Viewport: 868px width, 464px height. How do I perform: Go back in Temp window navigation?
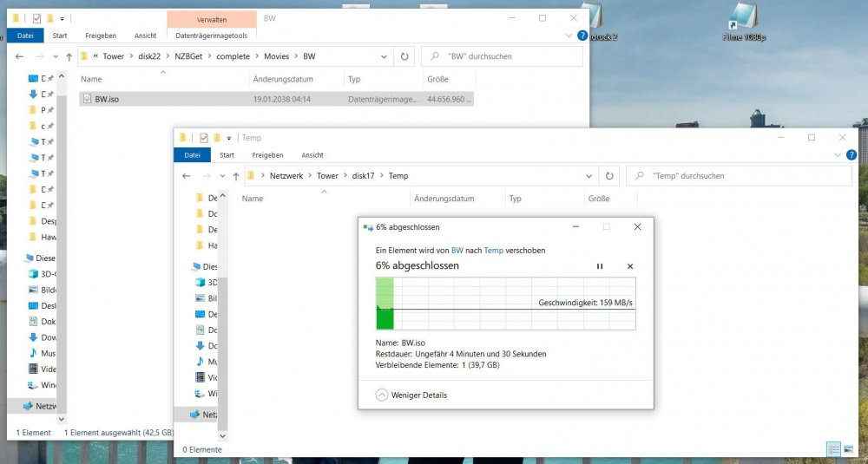(187, 176)
